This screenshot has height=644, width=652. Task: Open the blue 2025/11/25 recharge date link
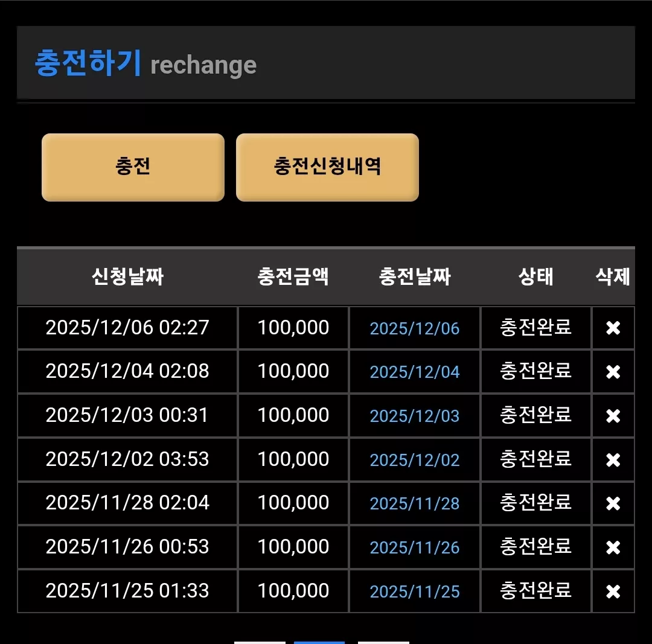415,591
